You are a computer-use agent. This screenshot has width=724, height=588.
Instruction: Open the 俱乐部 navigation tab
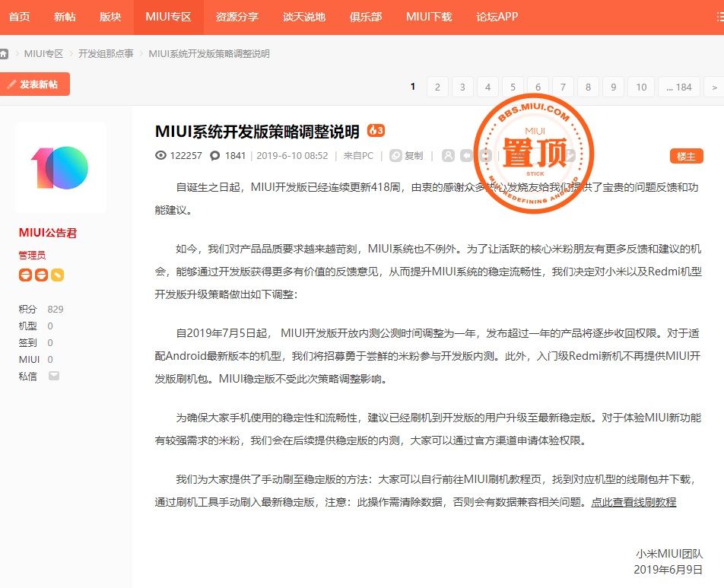pos(366,17)
